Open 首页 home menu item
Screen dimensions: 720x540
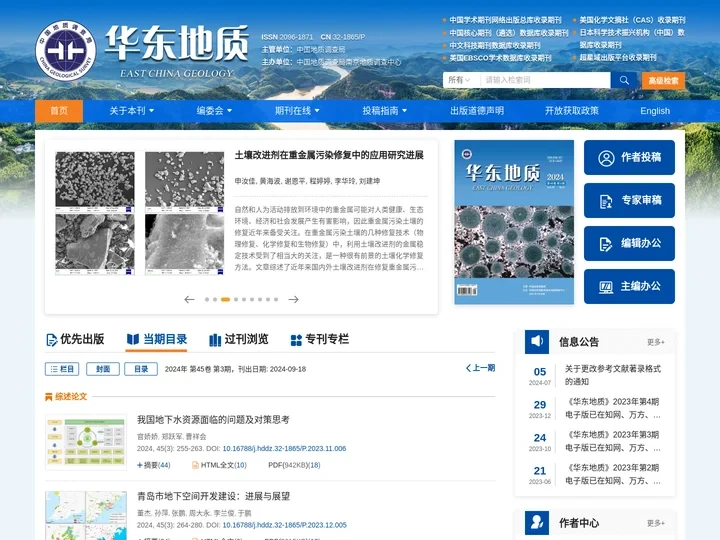[x=59, y=111]
